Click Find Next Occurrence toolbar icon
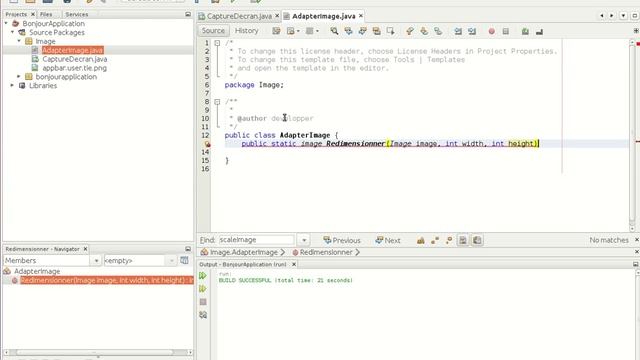The height and width of the screenshot is (360, 640). (362, 31)
